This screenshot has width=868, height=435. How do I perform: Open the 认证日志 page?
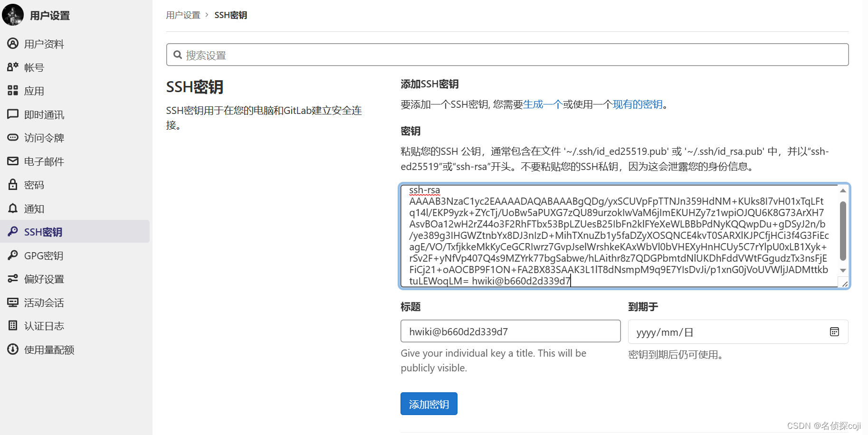[x=44, y=326]
